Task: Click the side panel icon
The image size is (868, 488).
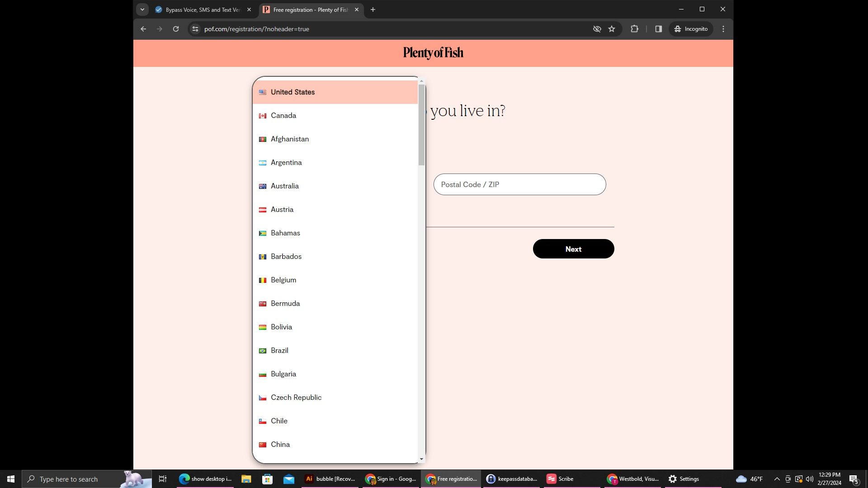Action: (658, 29)
